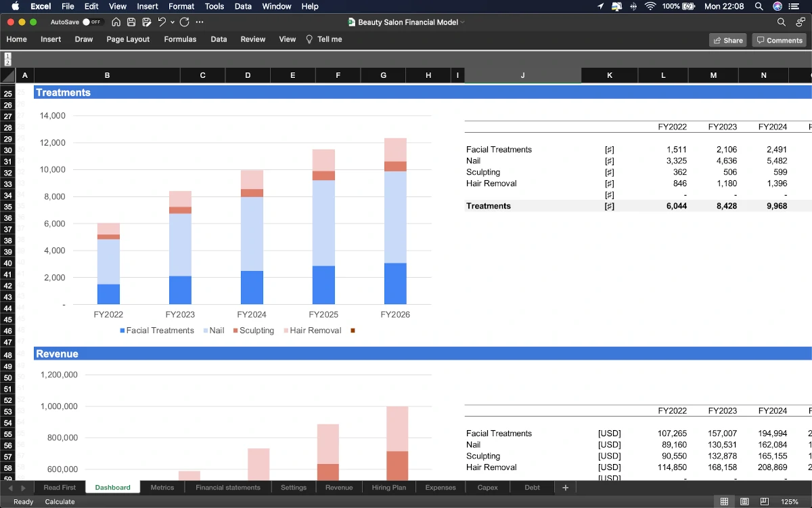The width and height of the screenshot is (812, 508).
Task: Click the coauthoring people icon in title bar
Action: pyautogui.click(x=799, y=22)
